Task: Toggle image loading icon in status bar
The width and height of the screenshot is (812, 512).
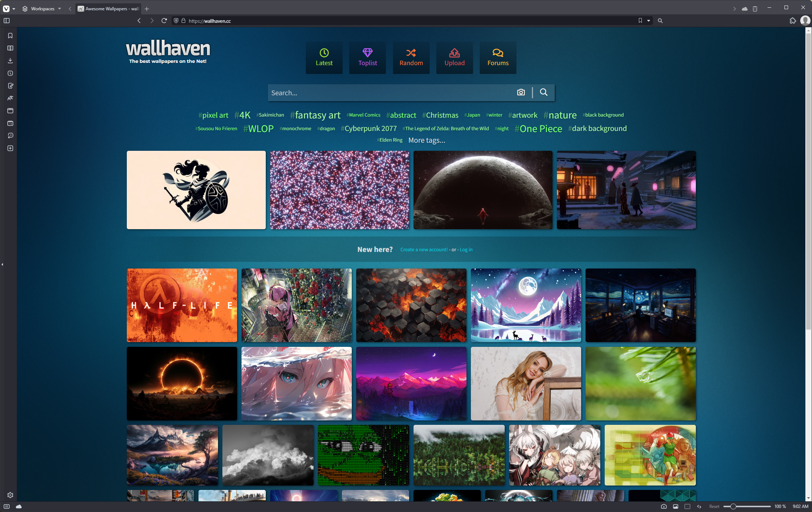Action: (676, 506)
